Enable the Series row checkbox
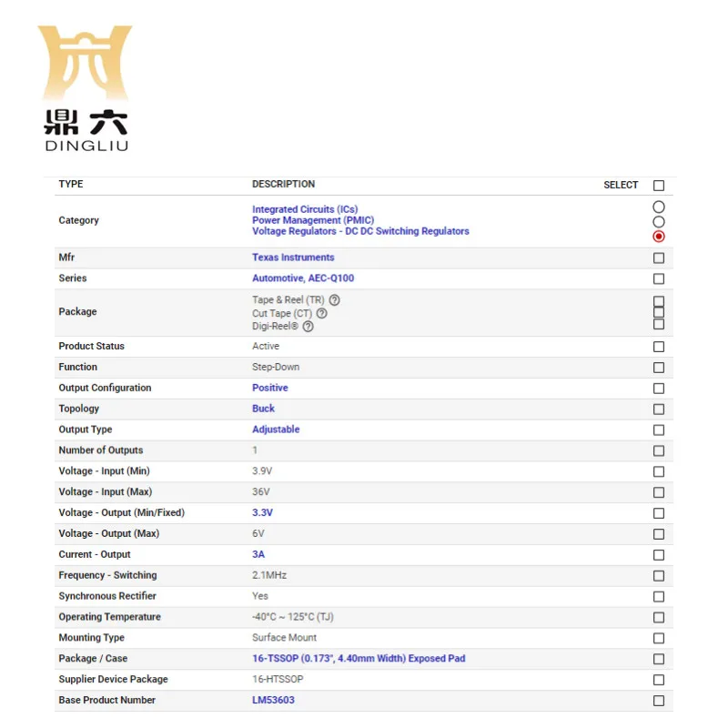728x728 pixels. [x=658, y=278]
